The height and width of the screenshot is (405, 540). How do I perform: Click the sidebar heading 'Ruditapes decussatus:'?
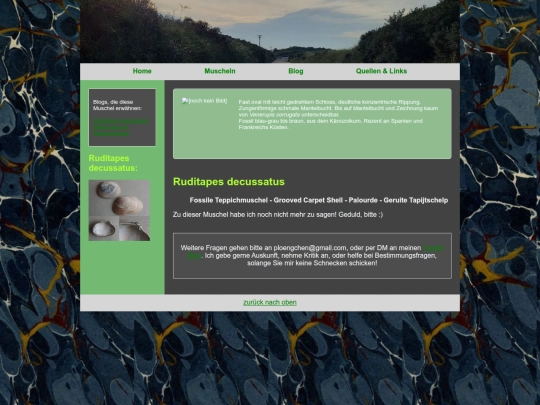point(113,163)
